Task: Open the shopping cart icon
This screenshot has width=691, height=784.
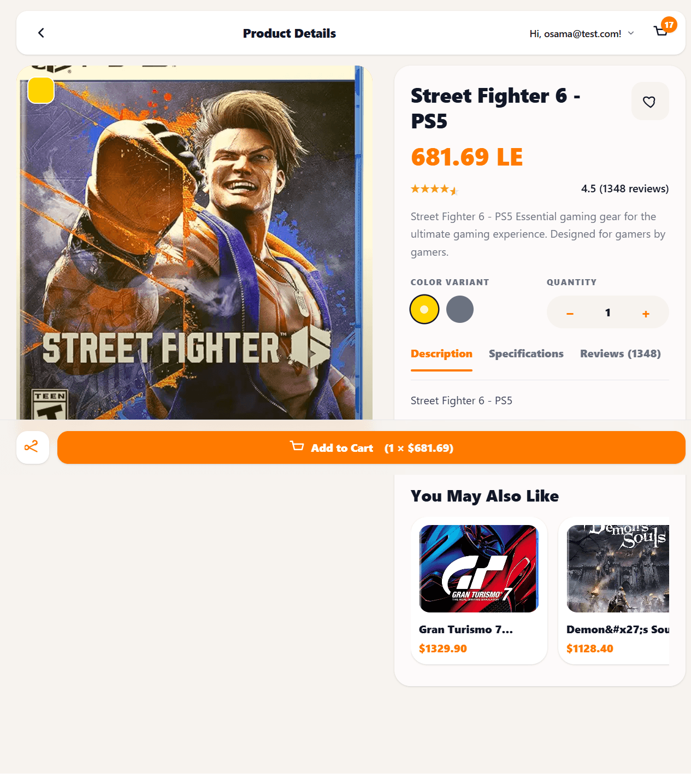Action: pos(662,32)
